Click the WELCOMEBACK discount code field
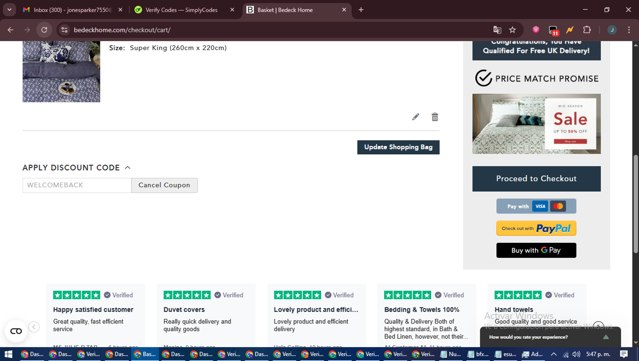Viewport: 639px width, 361px height. pos(77,185)
